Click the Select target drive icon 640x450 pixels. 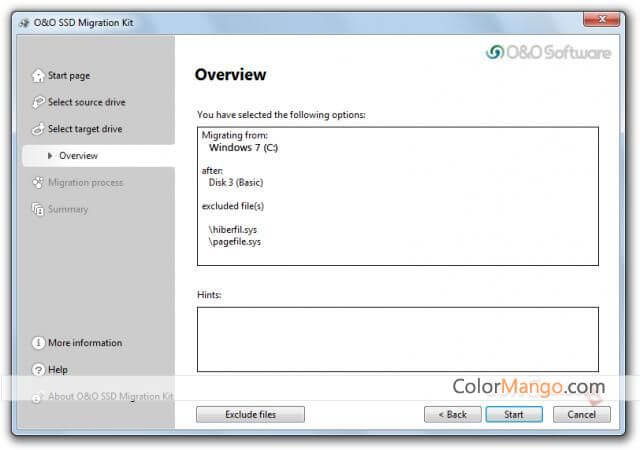click(38, 129)
